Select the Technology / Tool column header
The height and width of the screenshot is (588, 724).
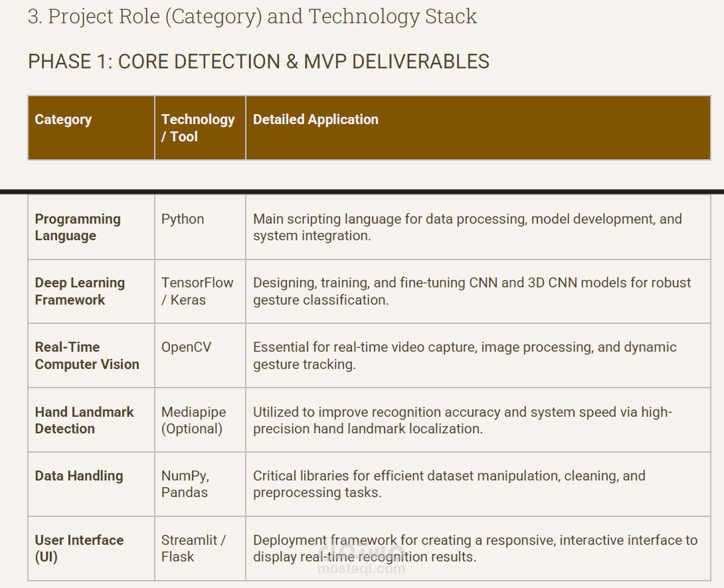(197, 128)
